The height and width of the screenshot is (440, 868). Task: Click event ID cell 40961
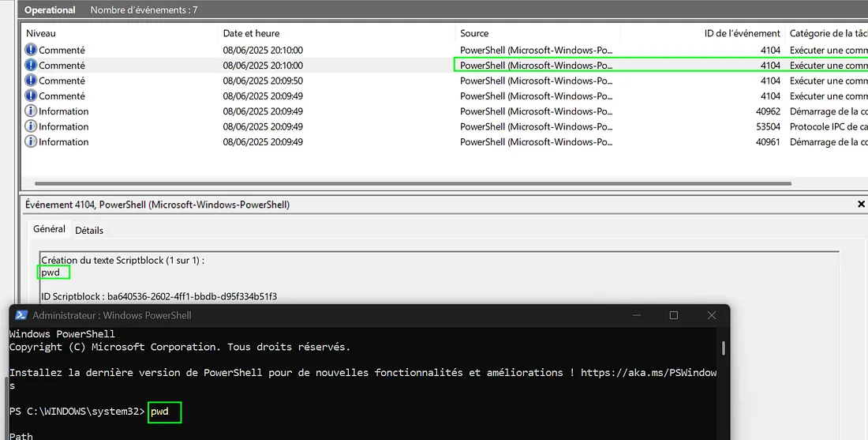(x=768, y=142)
